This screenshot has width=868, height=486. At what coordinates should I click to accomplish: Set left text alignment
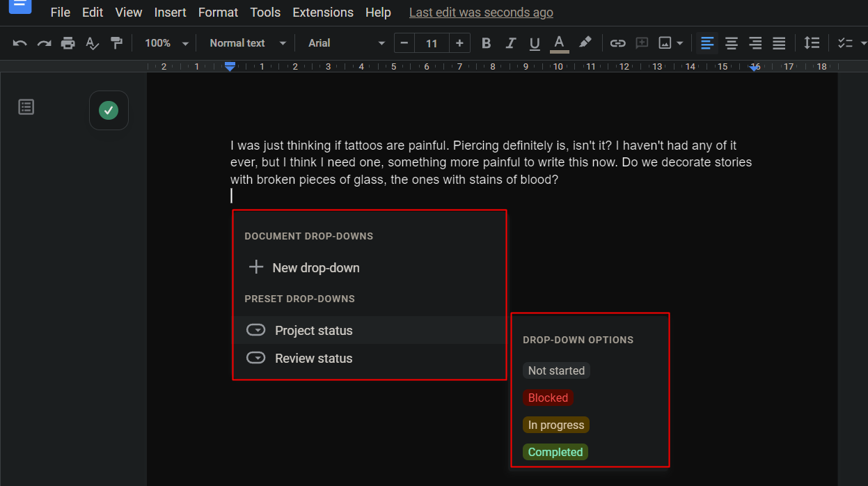[x=707, y=43]
